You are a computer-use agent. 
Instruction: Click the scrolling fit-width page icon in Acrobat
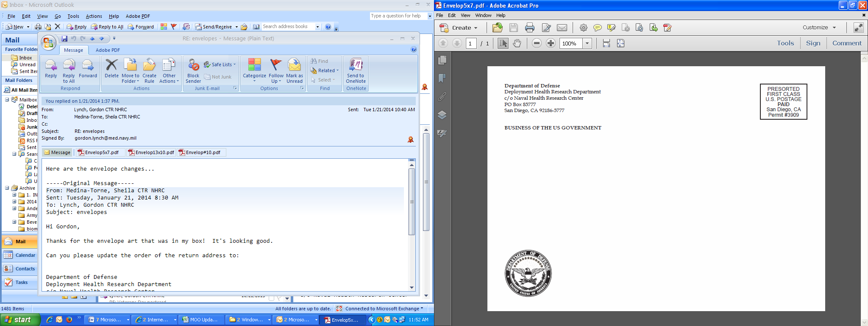click(606, 43)
